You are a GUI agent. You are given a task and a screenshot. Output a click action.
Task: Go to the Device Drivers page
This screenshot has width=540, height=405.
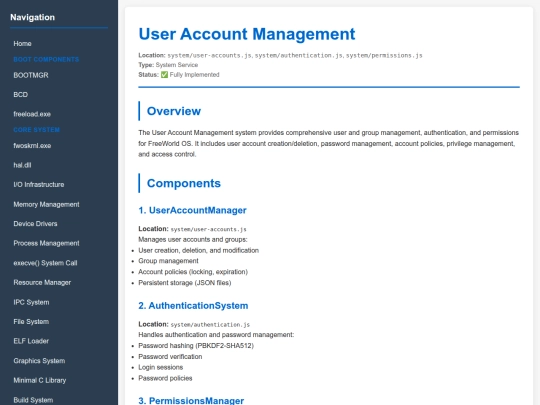coord(35,224)
